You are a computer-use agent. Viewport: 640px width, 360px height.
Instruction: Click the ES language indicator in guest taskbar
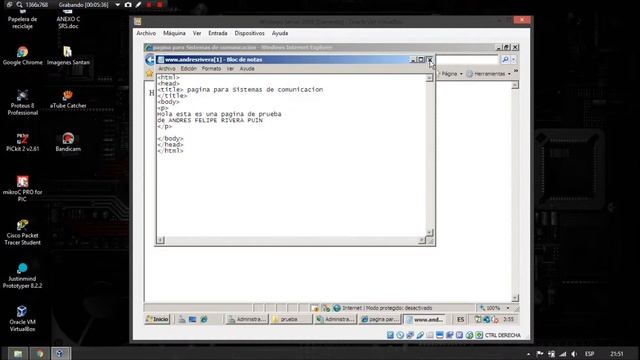460,319
